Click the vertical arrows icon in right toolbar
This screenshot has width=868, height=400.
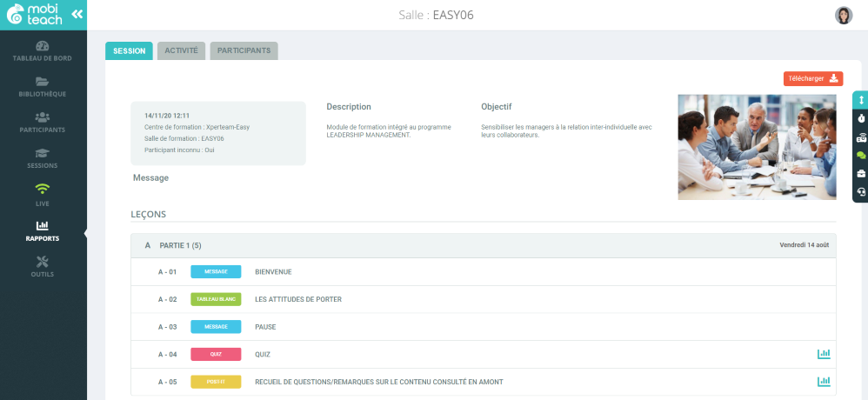coord(861,100)
